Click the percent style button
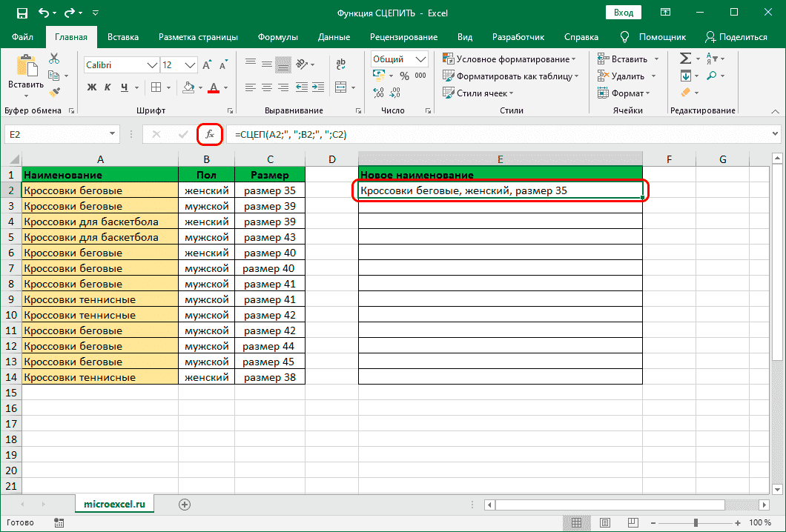786x532 pixels. pos(404,76)
